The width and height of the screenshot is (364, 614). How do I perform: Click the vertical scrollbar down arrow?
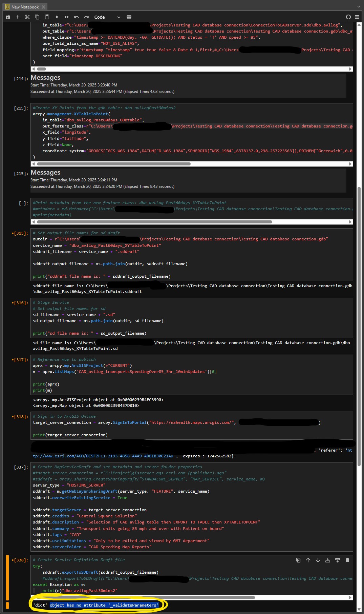pyautogui.click(x=359, y=610)
